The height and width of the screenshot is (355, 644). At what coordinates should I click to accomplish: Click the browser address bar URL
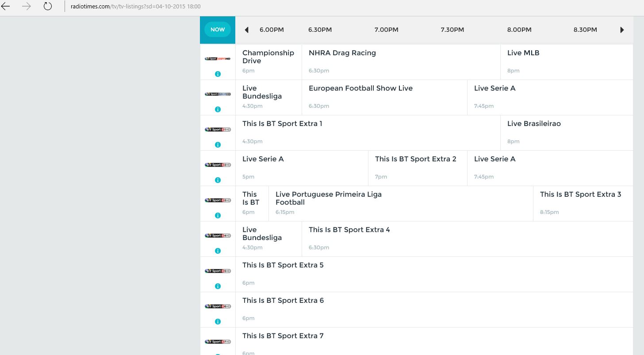point(135,7)
